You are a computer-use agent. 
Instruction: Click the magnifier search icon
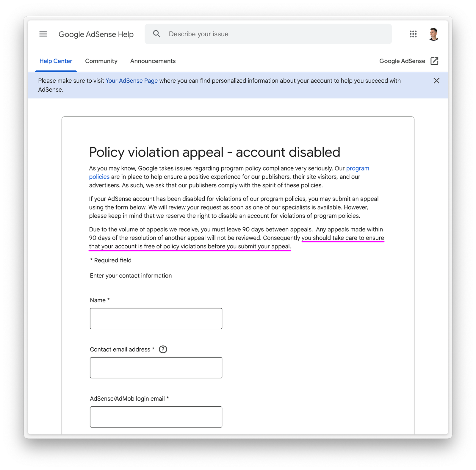point(157,34)
